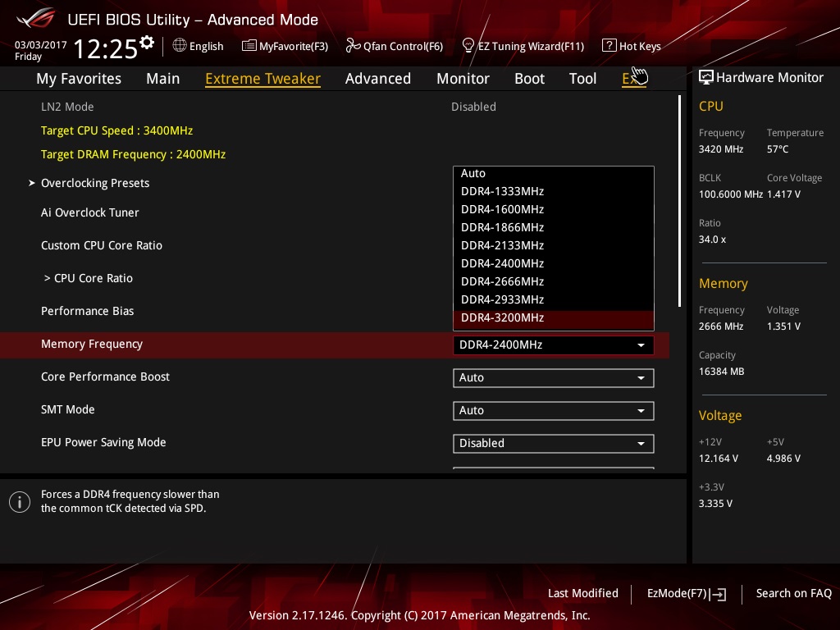This screenshot has height=630, width=840.
Task: Click the settings list scrollbar
Action: point(679,201)
